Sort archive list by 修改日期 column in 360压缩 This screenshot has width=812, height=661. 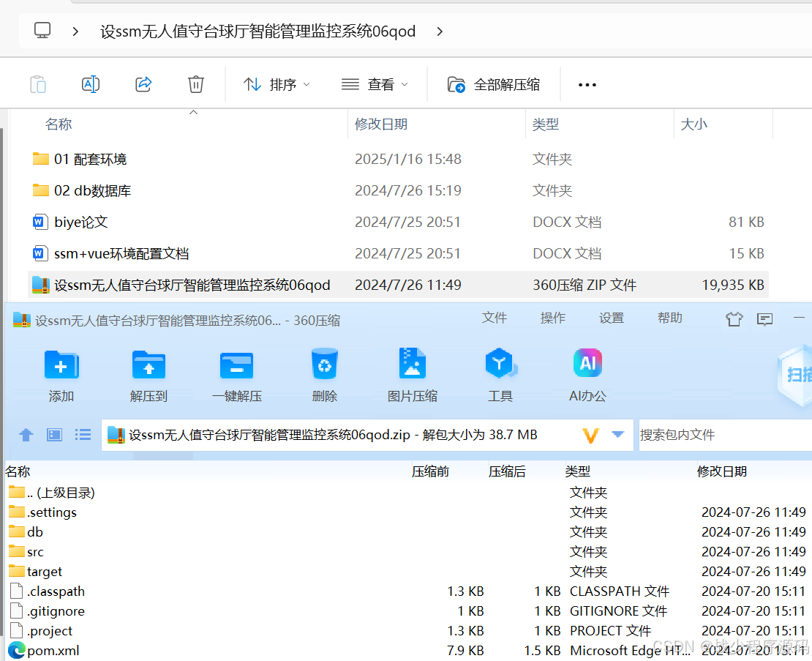coord(722,471)
